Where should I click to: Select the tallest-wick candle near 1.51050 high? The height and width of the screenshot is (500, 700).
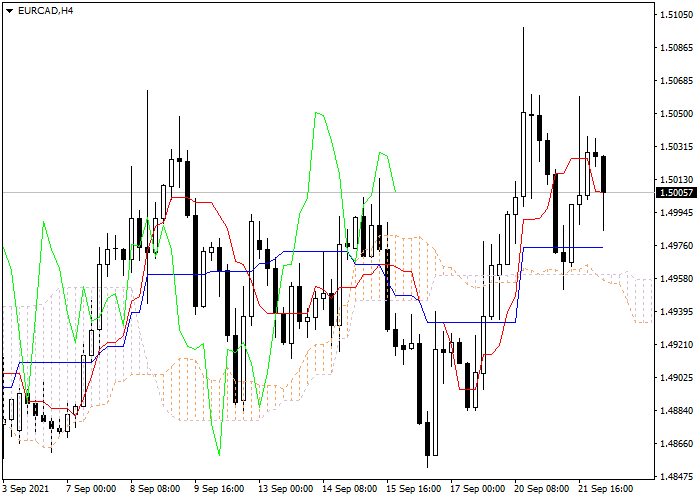523,154
